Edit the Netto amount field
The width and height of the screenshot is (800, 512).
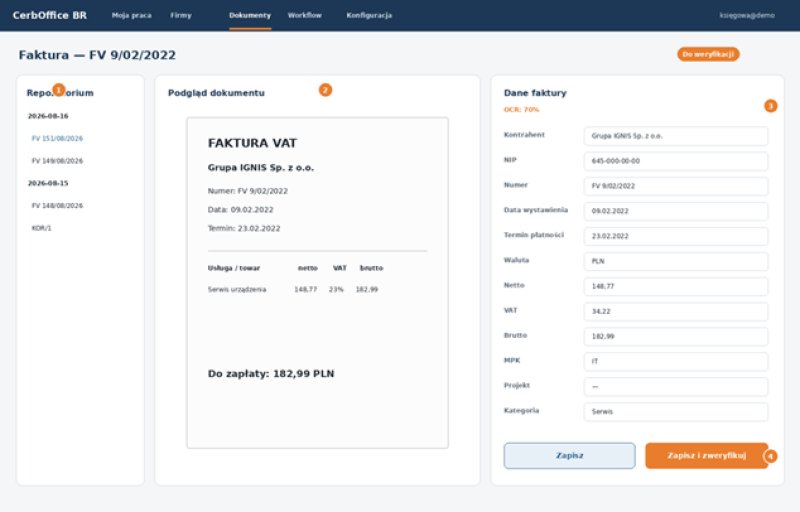[676, 286]
